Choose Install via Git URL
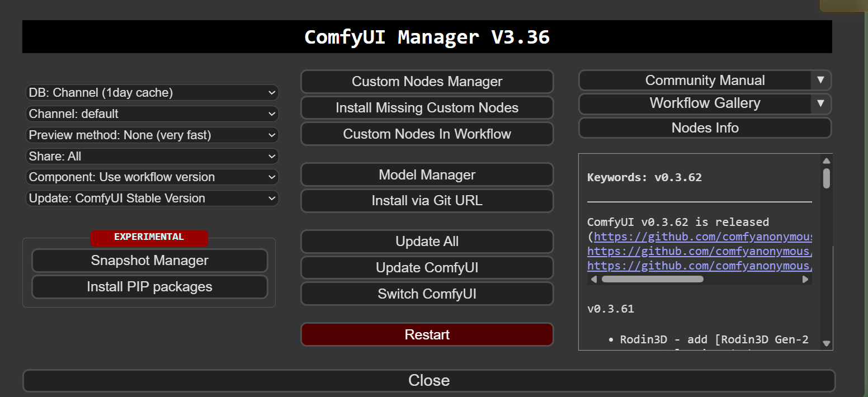This screenshot has height=397, width=868. point(427,201)
